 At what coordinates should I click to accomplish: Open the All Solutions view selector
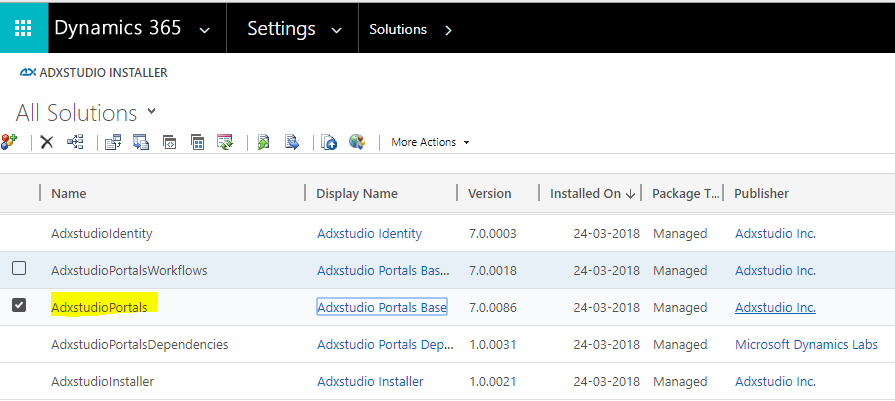[x=152, y=110]
